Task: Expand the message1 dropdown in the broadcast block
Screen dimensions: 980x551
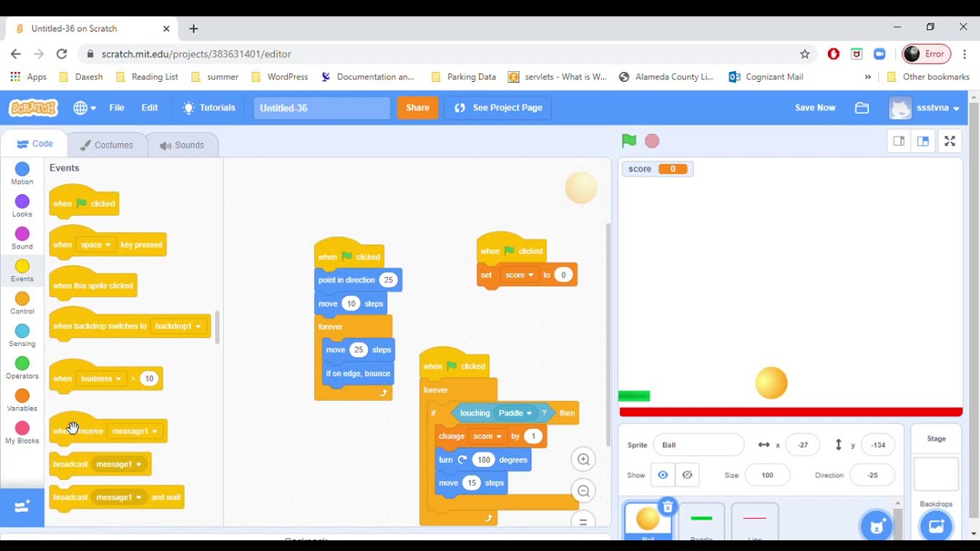Action: tap(119, 464)
